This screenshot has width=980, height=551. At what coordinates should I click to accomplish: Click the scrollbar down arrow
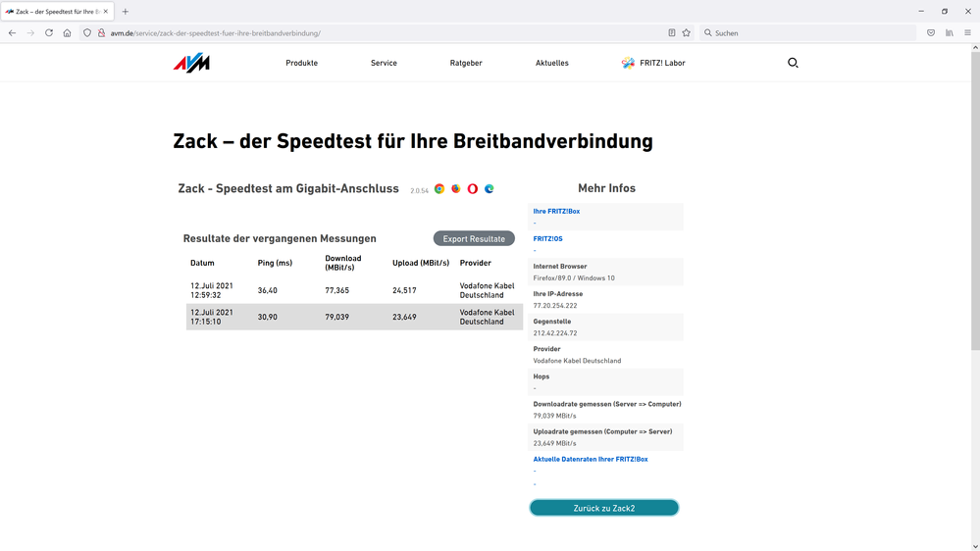coord(975,547)
